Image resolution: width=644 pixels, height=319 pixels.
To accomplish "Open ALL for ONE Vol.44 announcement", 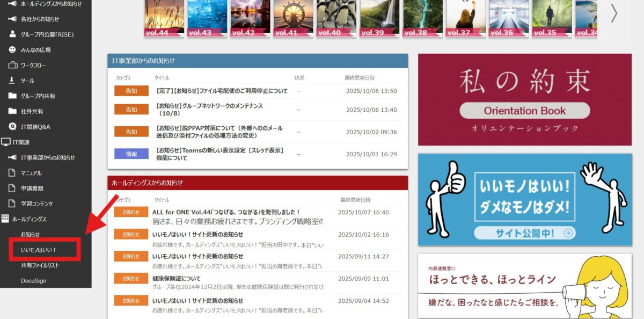I will point(225,212).
